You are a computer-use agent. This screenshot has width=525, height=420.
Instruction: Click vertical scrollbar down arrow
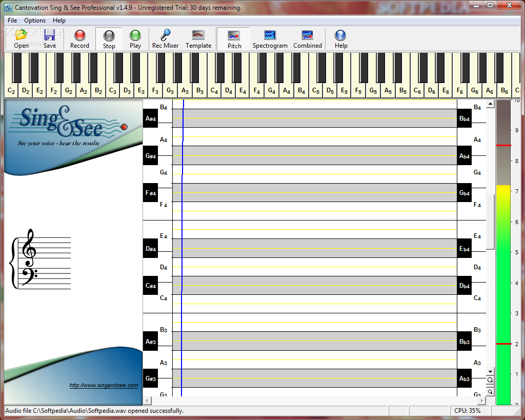490,371
